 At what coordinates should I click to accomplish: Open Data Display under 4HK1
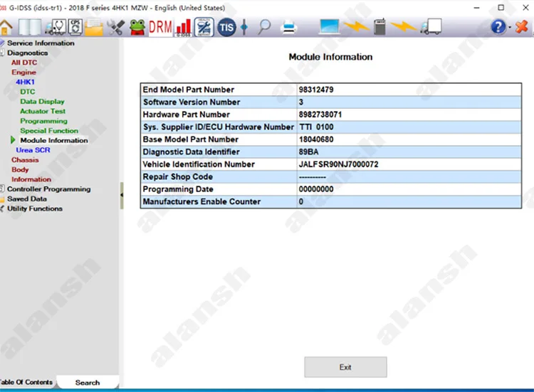tap(42, 102)
